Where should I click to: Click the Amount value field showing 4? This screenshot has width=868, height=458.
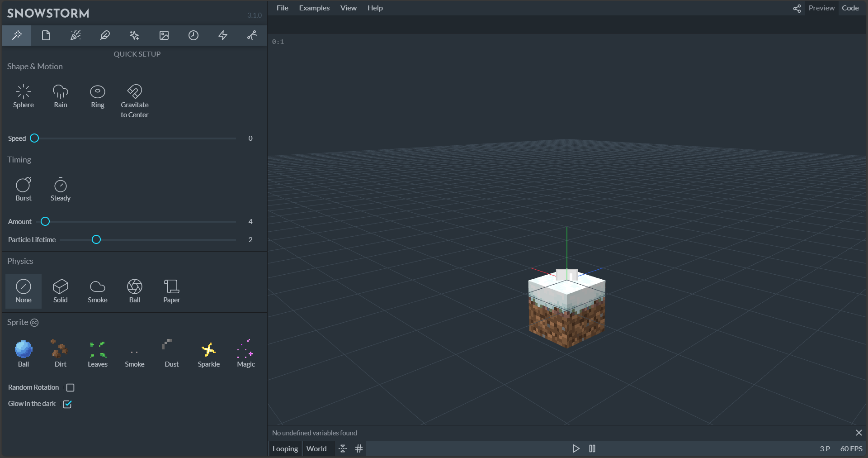point(250,222)
